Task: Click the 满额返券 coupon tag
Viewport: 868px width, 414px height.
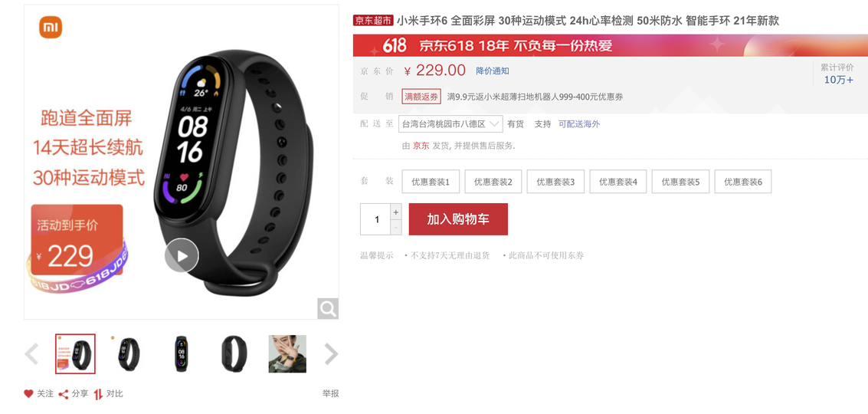Action: click(x=421, y=97)
